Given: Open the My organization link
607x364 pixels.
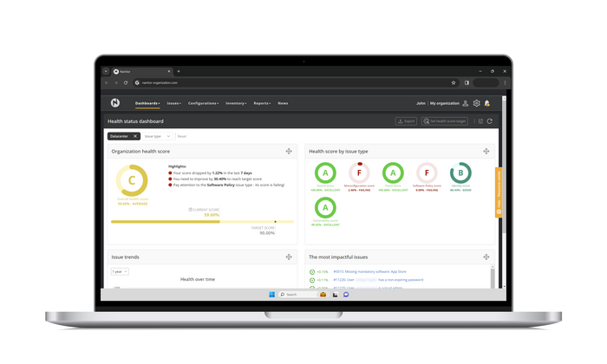Looking at the screenshot, I should click(x=444, y=103).
